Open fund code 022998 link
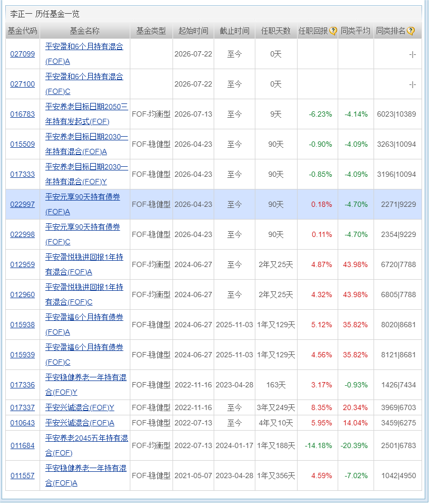The width and height of the screenshot is (430, 504). 23,235
